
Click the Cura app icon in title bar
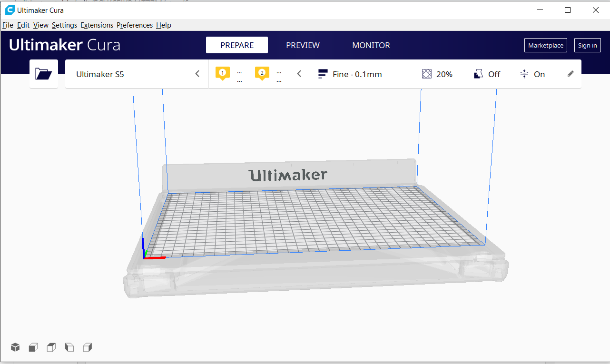[x=10, y=10]
